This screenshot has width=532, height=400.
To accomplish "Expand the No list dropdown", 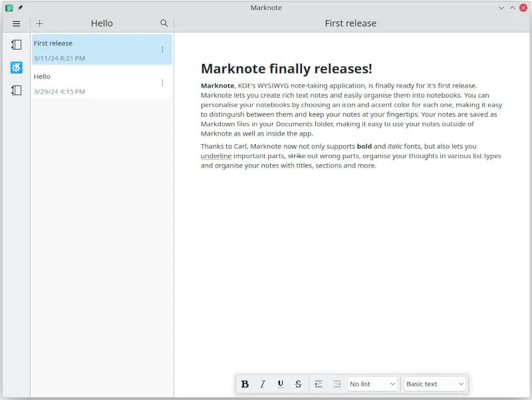I will click(372, 384).
